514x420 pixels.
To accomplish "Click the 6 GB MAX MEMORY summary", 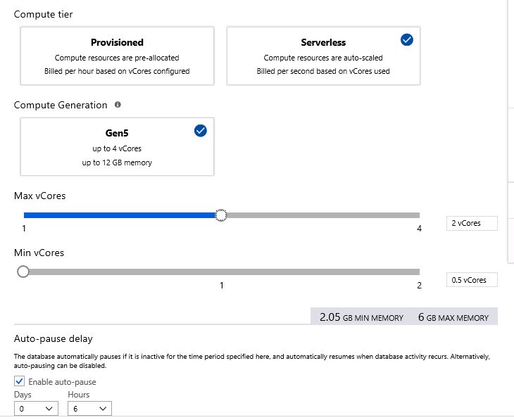I will [x=453, y=317].
